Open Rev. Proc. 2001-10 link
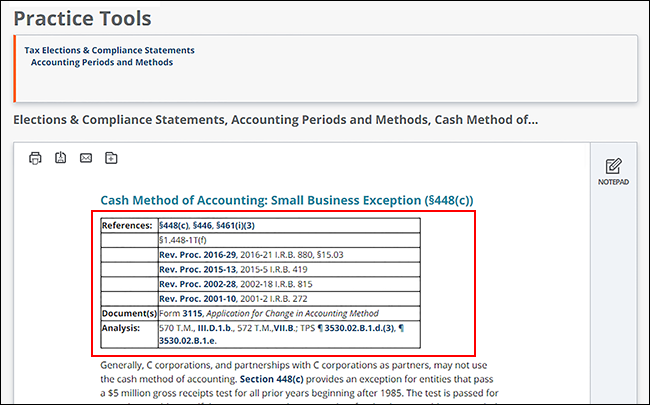 tap(195, 298)
